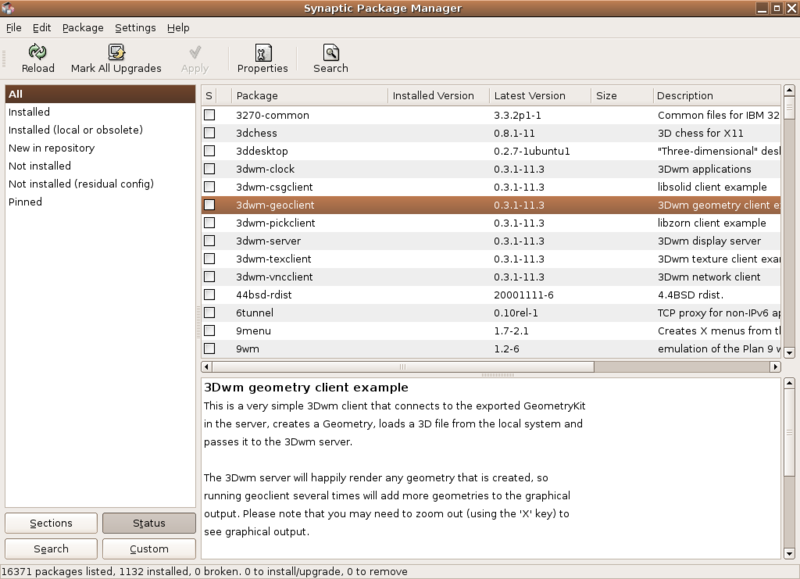This screenshot has width=800, height=579.
Task: Click package list scroll up arrow
Action: coord(789,90)
